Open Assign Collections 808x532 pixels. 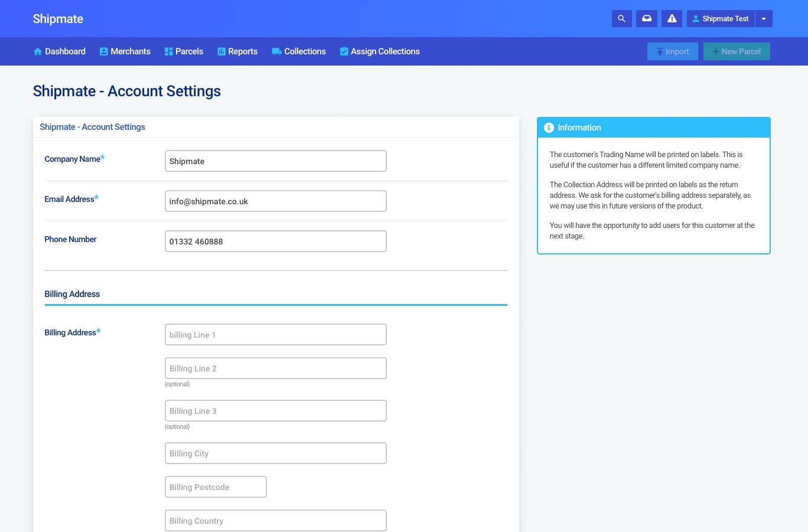(x=380, y=51)
